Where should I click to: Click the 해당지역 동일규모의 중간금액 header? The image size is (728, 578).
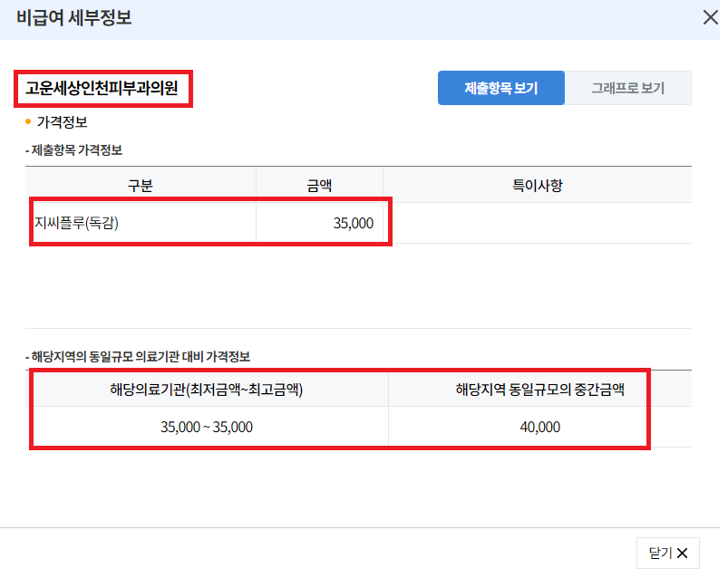point(540,390)
